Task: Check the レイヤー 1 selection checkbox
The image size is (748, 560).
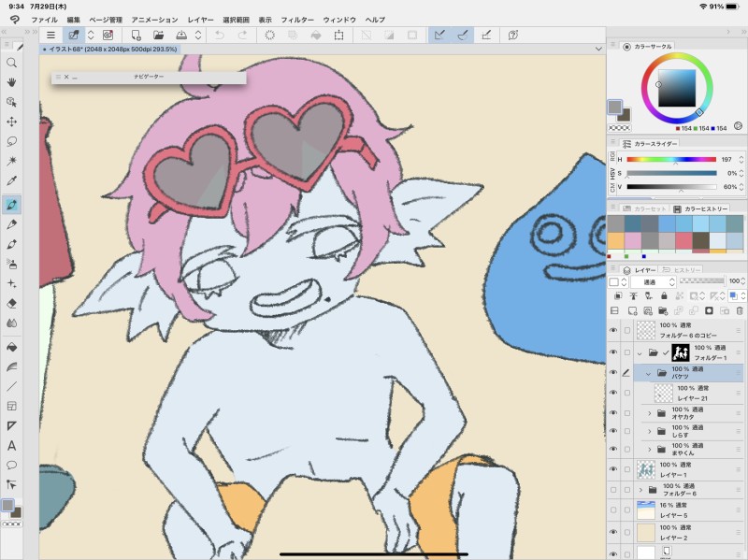Action: (626, 469)
